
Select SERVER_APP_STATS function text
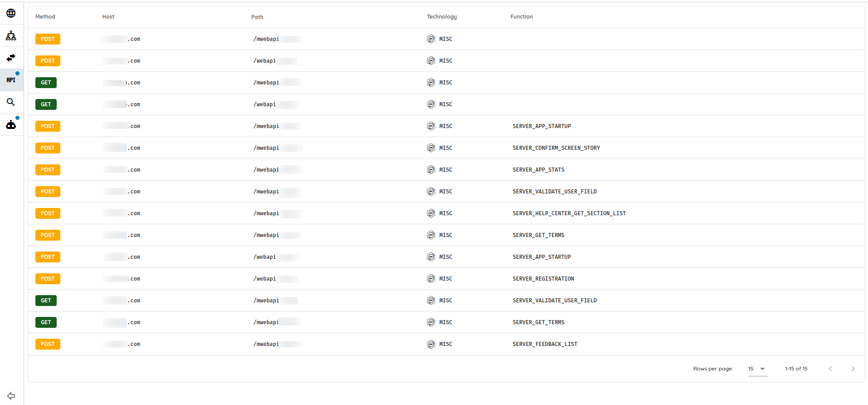[x=538, y=170]
